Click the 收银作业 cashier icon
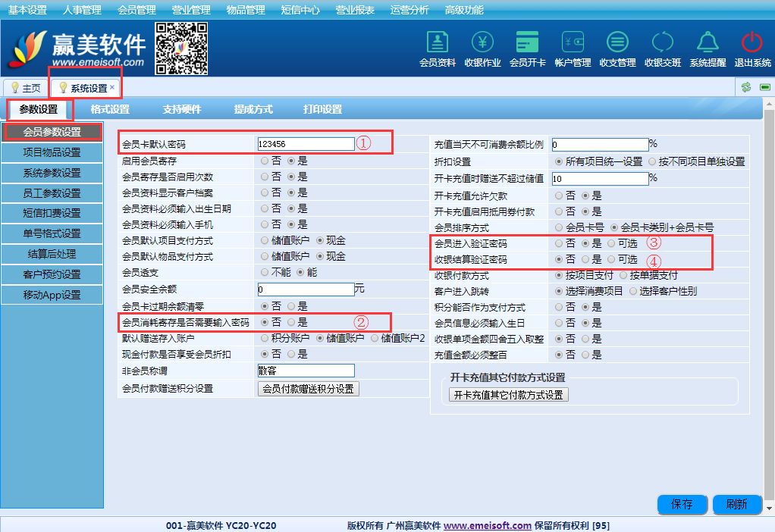775x532 pixels. click(482, 43)
